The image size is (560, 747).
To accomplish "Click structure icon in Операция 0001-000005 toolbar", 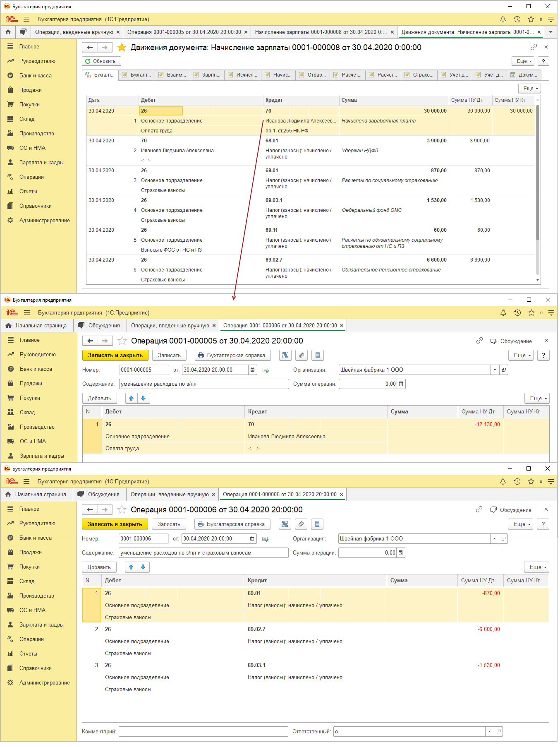I will (x=285, y=355).
